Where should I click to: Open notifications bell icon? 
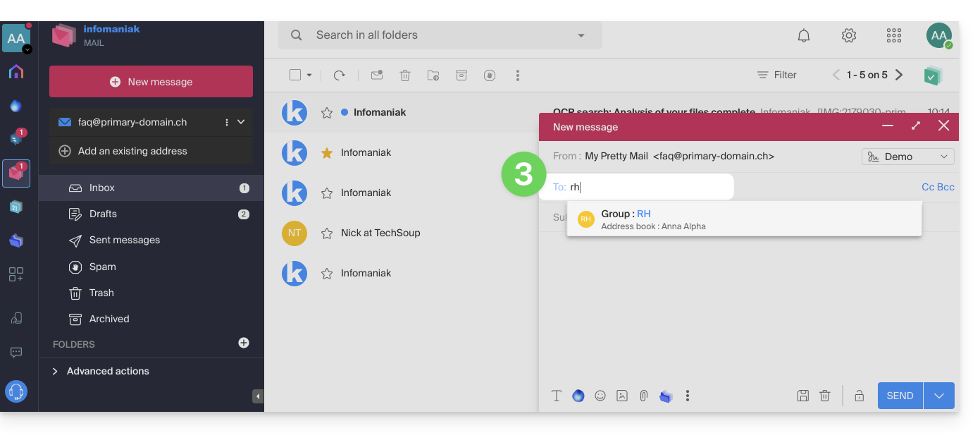point(804,35)
